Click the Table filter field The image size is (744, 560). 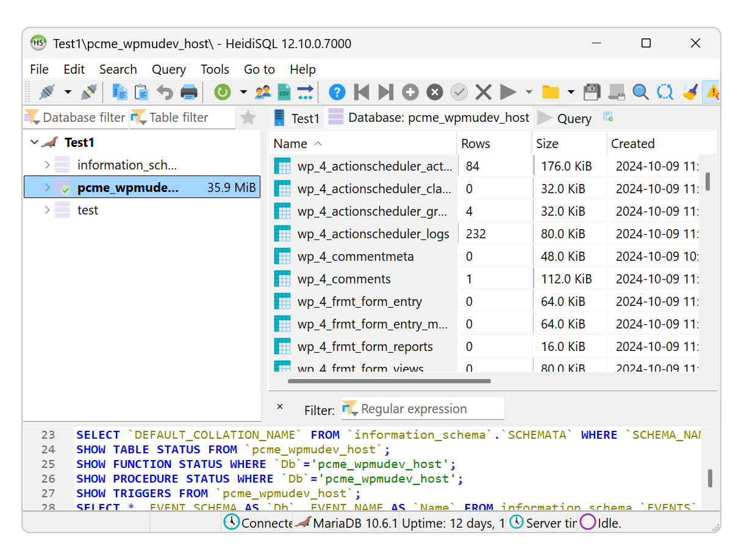[x=182, y=118]
